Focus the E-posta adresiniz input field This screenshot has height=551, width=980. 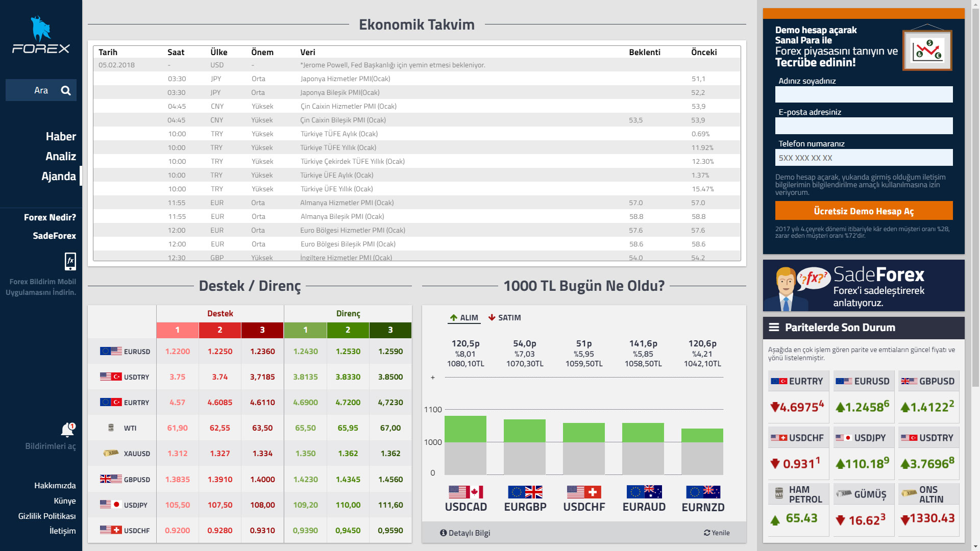click(x=864, y=126)
